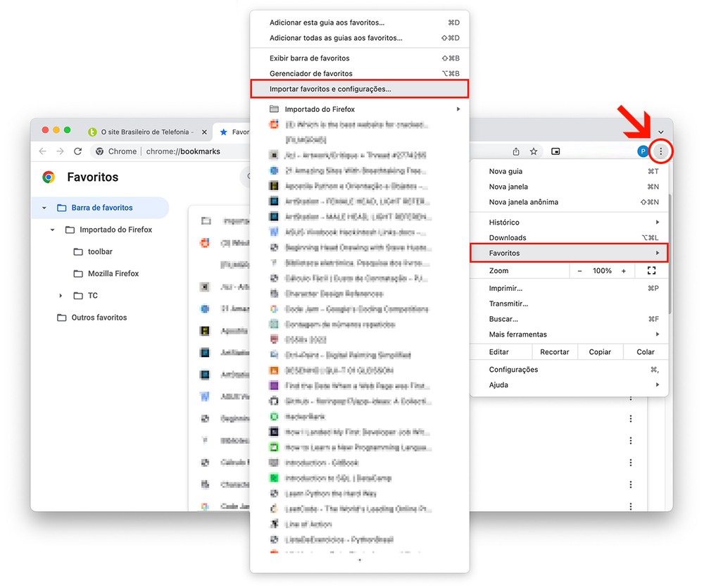Open the tab list dropdown chevron
Viewport: 704px width, 588px height.
click(x=660, y=132)
